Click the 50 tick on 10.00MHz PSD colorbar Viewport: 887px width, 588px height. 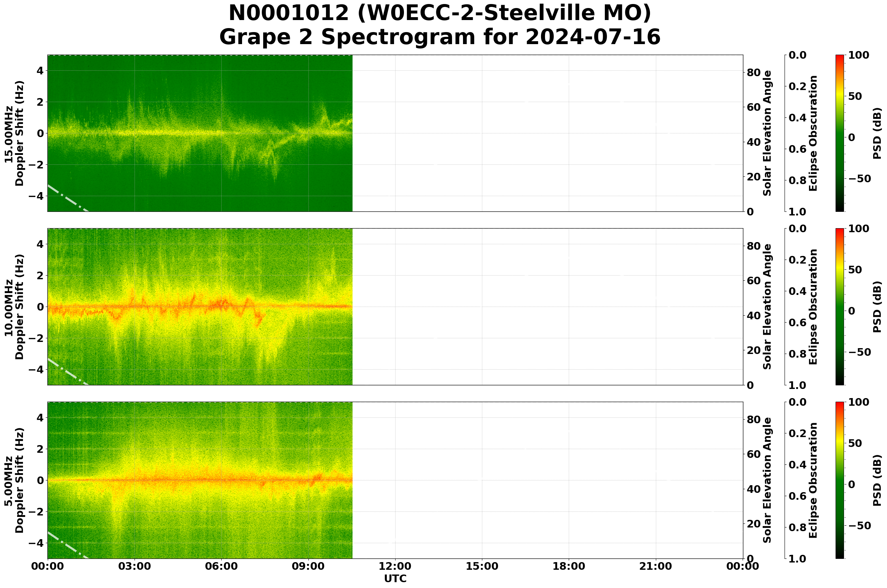(856, 270)
